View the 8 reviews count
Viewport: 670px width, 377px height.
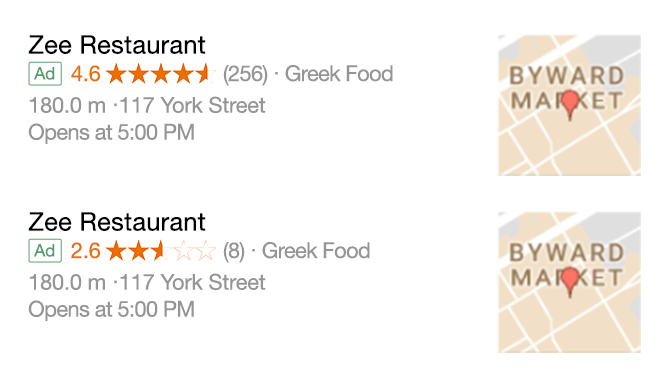(234, 251)
